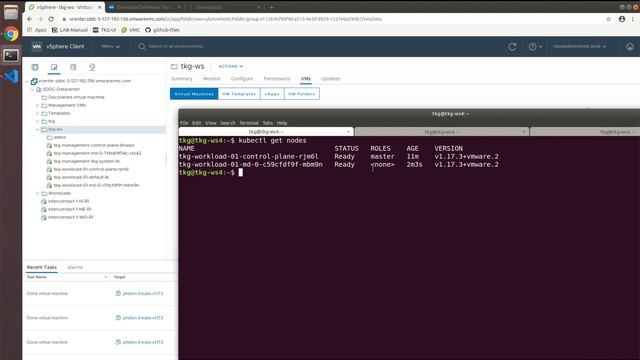Click the vSphere refresh icon in header
The width and height of the screenshot is (640, 360).
click(512, 47)
